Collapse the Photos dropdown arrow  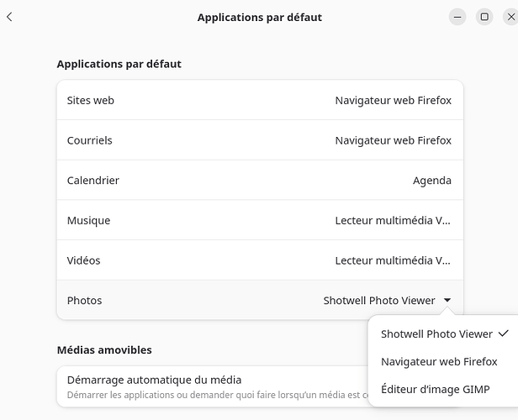pos(447,300)
